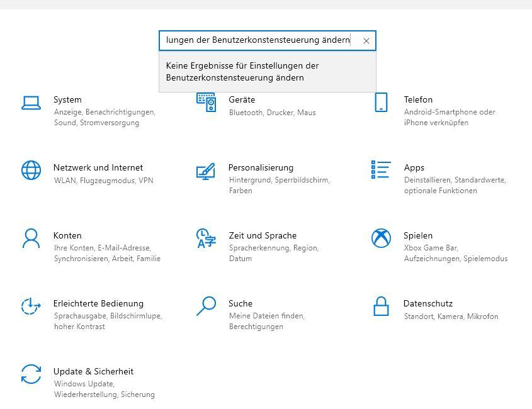Click the Geräte keyboard and speaker icon
Image resolution: width=532 pixels, height=409 pixels.
tap(206, 102)
